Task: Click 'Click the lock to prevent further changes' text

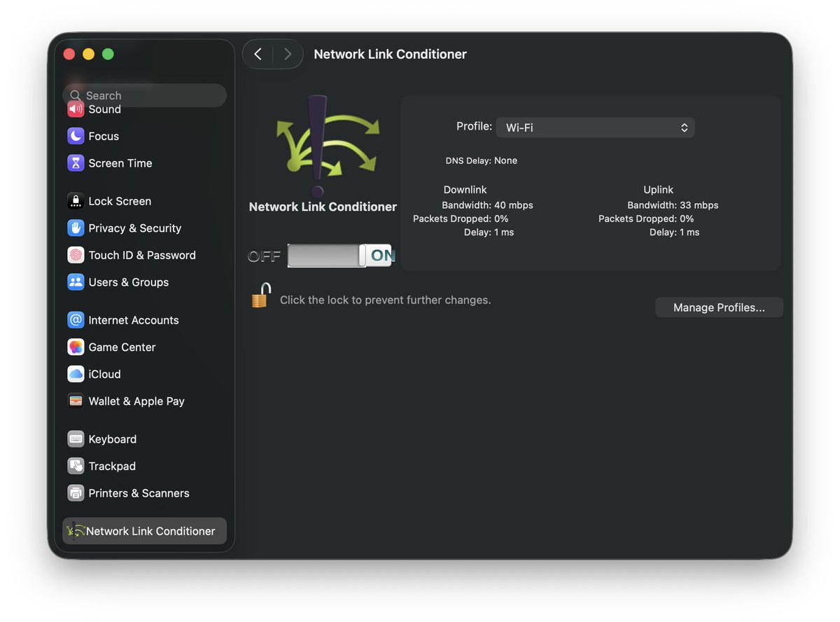Action: coord(386,300)
